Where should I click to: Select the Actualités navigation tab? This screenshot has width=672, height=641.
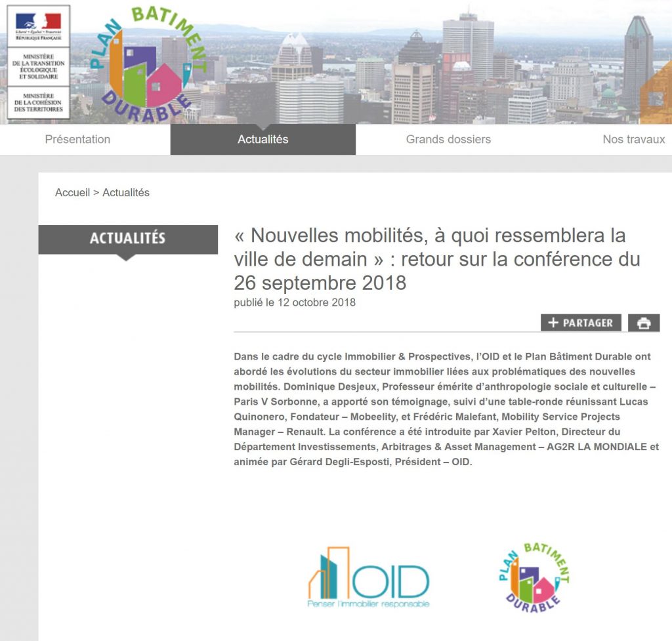(x=262, y=139)
